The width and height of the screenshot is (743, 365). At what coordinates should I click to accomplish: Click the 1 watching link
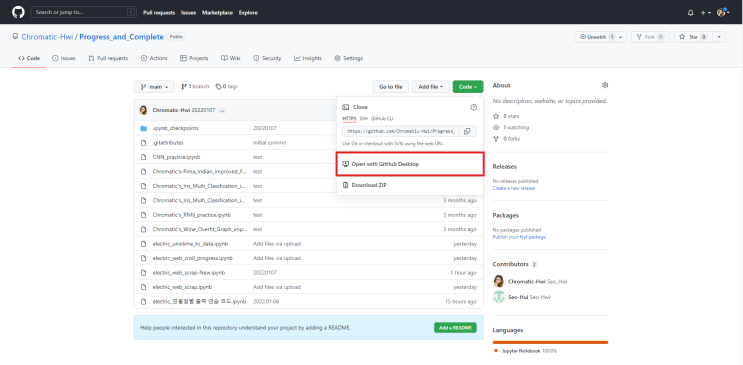511,128
